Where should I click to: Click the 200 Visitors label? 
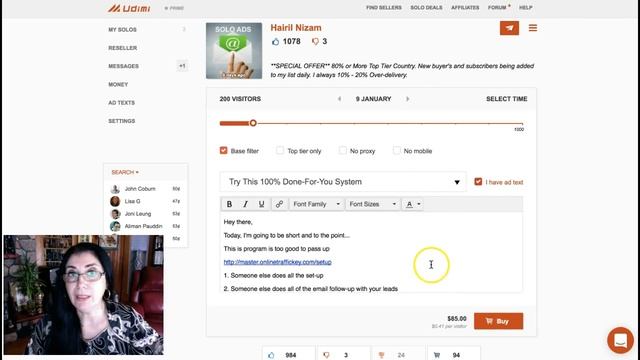coord(240,99)
